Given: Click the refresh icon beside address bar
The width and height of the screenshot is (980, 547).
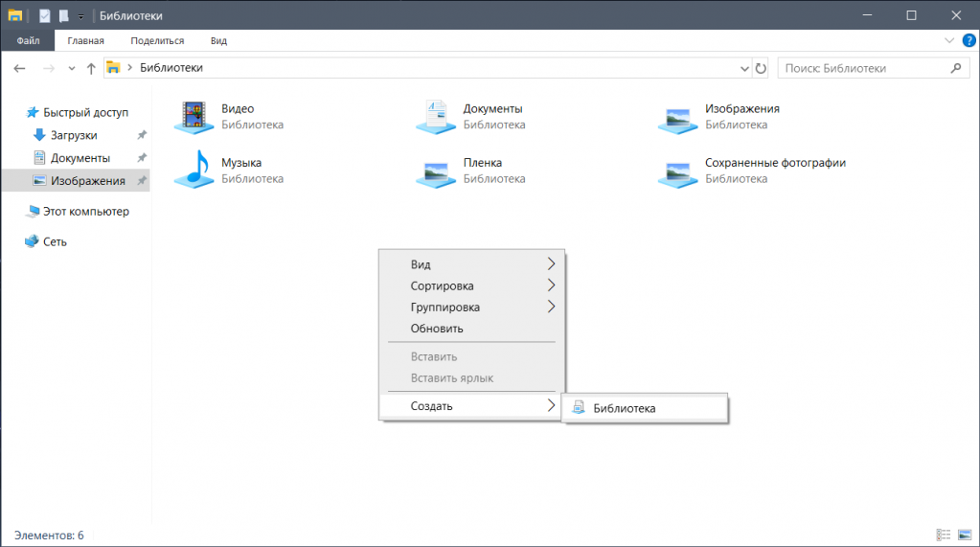Looking at the screenshot, I should (762, 68).
